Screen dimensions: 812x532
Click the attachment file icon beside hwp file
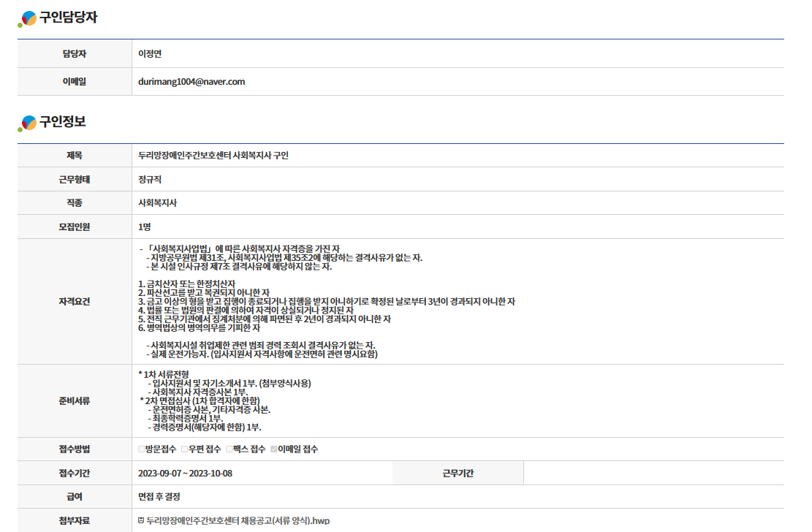click(x=141, y=521)
